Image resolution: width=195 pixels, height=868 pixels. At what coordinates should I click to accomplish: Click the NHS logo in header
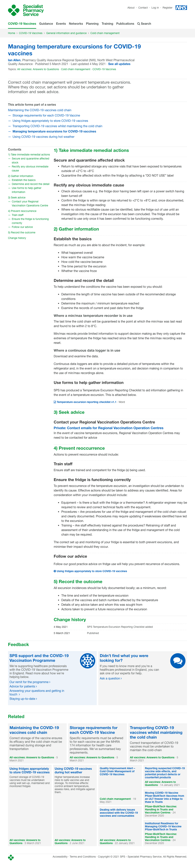tap(181, 8)
